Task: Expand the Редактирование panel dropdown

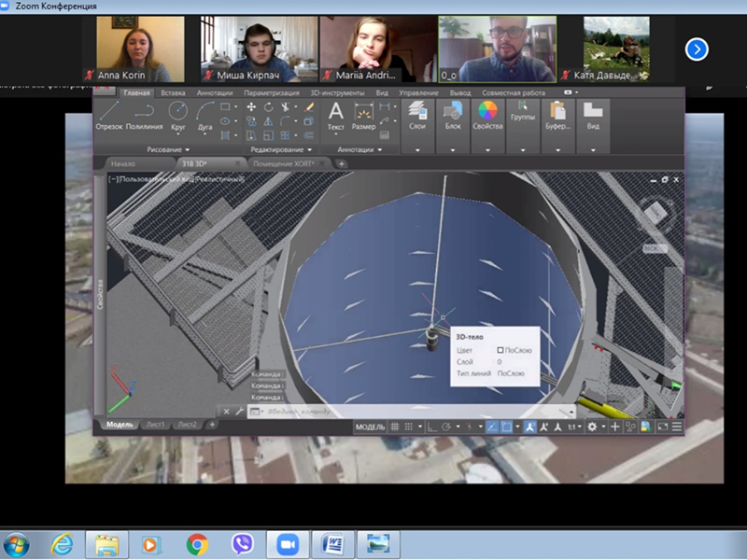Action: 281,149
